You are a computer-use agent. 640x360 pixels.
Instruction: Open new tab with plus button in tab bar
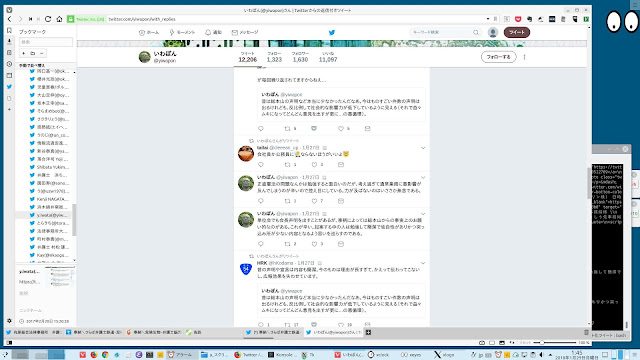pos(368,332)
